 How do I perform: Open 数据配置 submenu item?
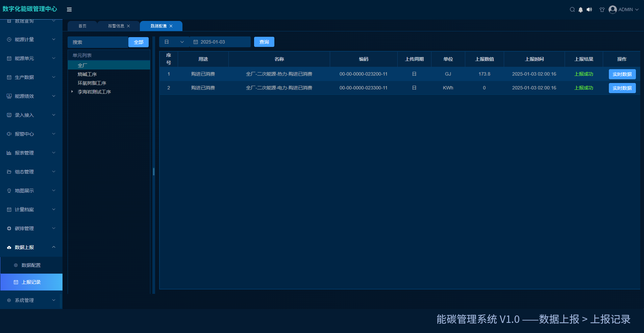(x=31, y=265)
